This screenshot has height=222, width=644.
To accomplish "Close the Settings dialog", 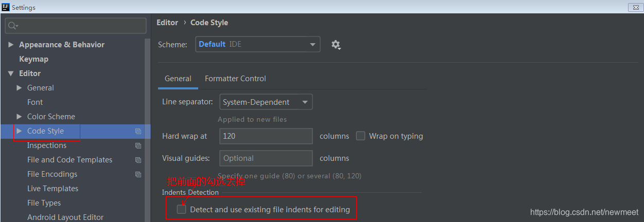I will tap(635, 7).
